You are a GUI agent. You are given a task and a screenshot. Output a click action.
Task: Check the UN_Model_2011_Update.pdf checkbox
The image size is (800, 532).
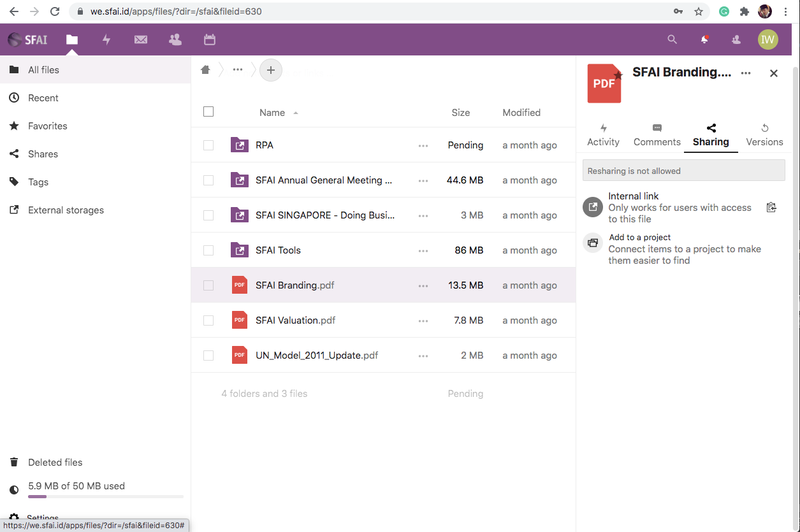click(x=208, y=356)
